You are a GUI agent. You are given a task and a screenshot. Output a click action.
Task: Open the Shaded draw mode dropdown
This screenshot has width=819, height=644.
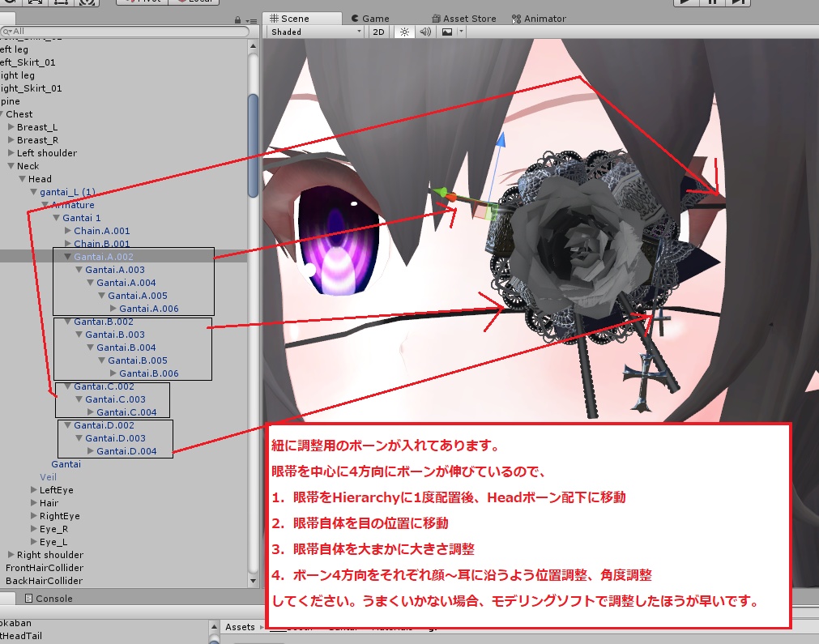[316, 32]
